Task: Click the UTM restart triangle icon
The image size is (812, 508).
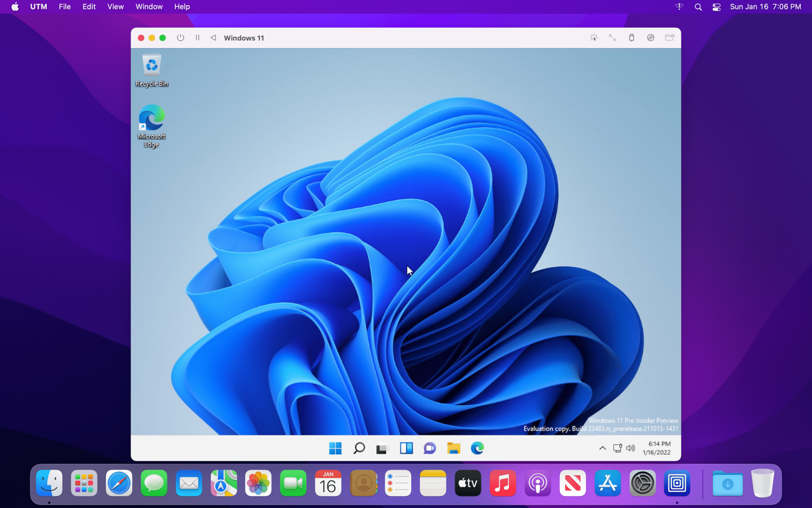Action: (x=213, y=38)
